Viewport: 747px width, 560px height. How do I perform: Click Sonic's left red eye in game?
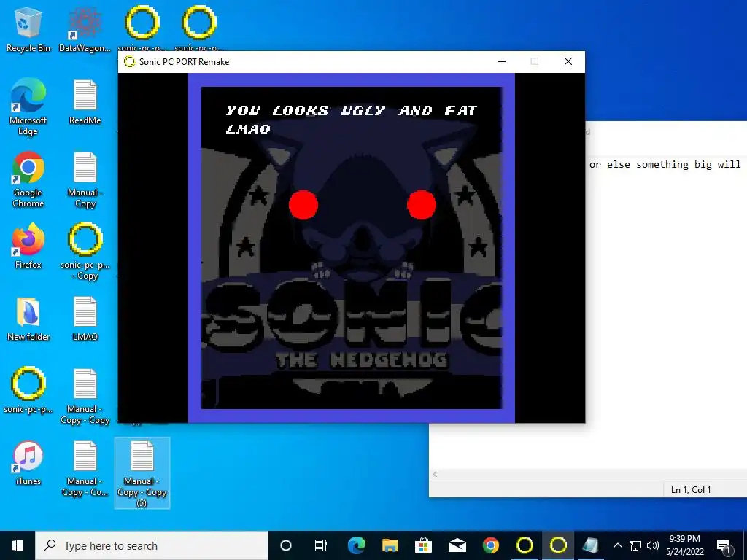click(303, 205)
